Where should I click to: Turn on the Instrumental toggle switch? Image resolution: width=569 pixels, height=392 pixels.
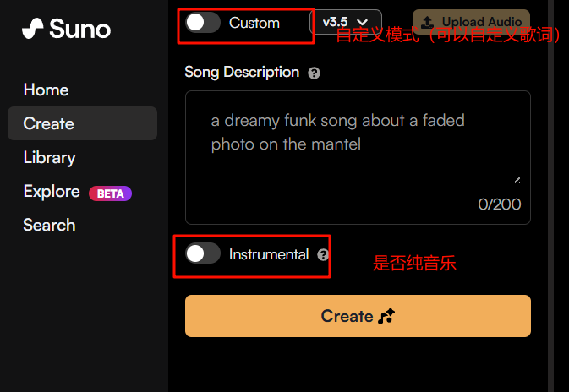click(x=203, y=253)
